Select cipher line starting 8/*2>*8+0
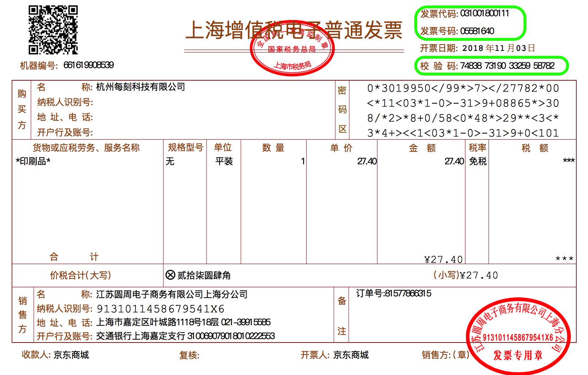This screenshot has height=375, width=588. 463,118
